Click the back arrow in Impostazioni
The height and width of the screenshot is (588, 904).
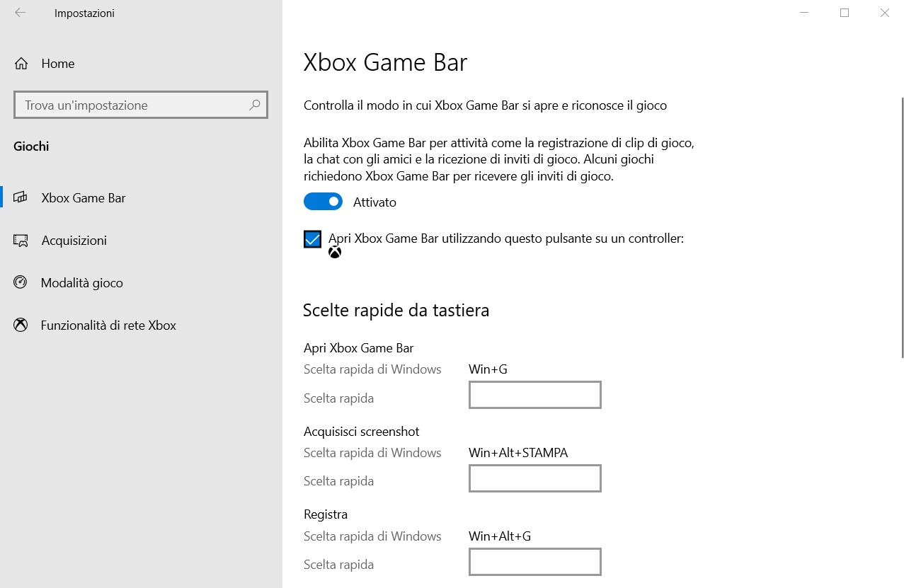(x=20, y=13)
